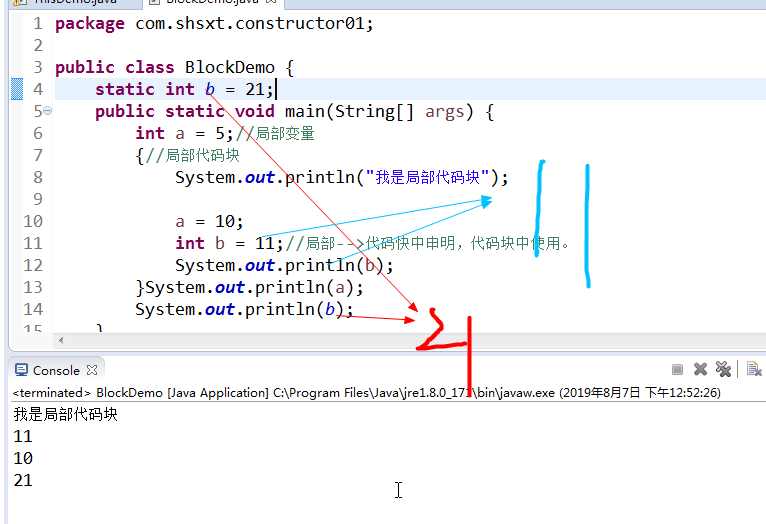
Task: Click the statement 'a = 10;' on line 10
Action: click(x=209, y=221)
